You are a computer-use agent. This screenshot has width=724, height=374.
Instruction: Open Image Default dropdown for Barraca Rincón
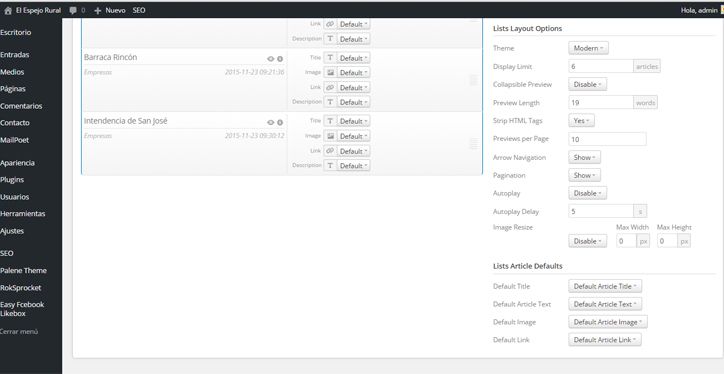[x=354, y=72]
